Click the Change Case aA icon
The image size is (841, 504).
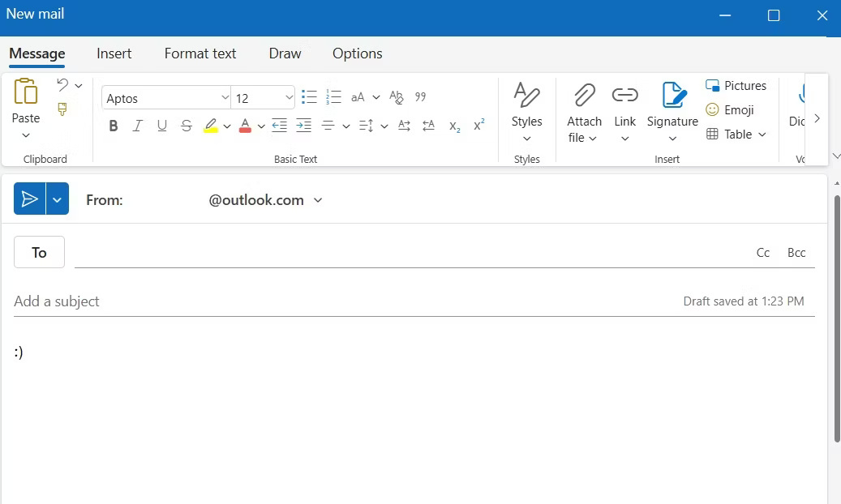358,97
